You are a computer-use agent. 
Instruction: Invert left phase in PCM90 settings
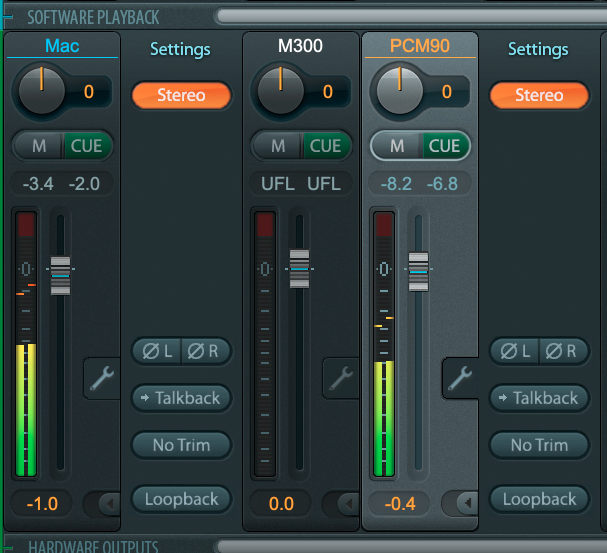coord(515,351)
